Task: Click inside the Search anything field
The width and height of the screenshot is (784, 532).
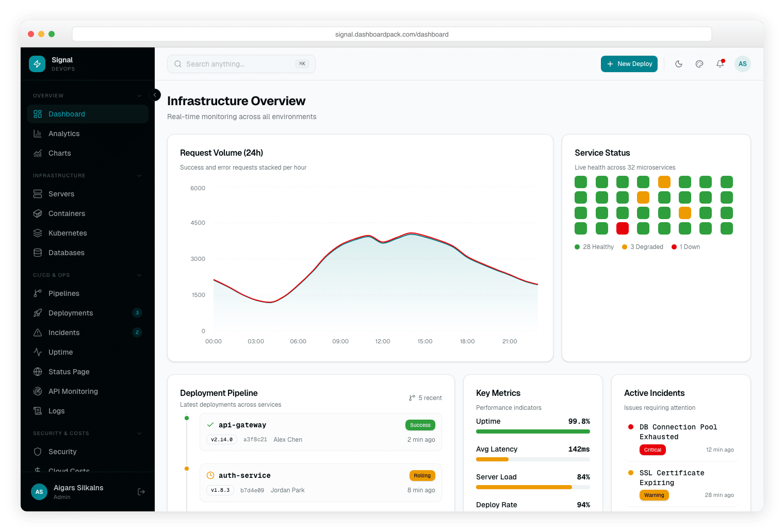Action: (241, 64)
